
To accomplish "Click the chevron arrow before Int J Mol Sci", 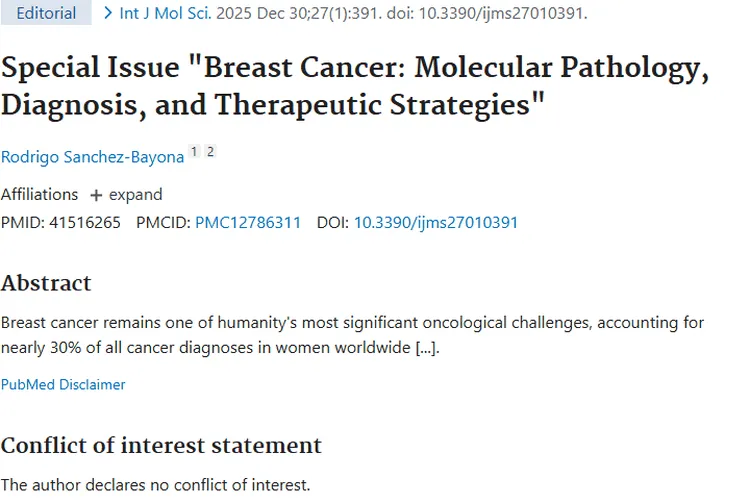I will click(109, 13).
